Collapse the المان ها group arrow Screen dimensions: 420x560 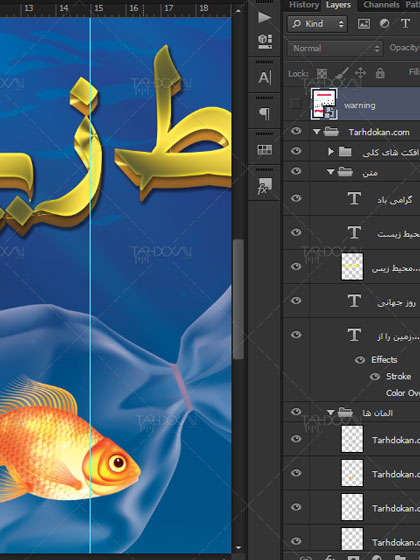click(x=330, y=413)
